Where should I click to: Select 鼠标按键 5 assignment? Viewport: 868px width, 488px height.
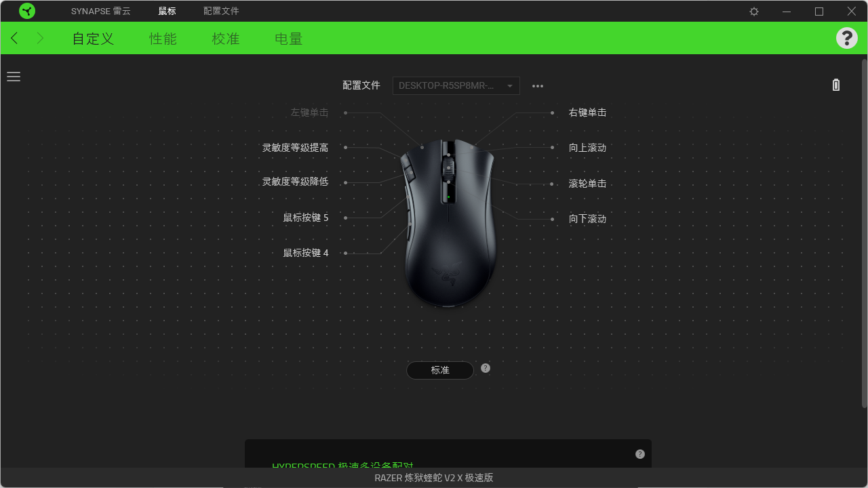pos(306,218)
